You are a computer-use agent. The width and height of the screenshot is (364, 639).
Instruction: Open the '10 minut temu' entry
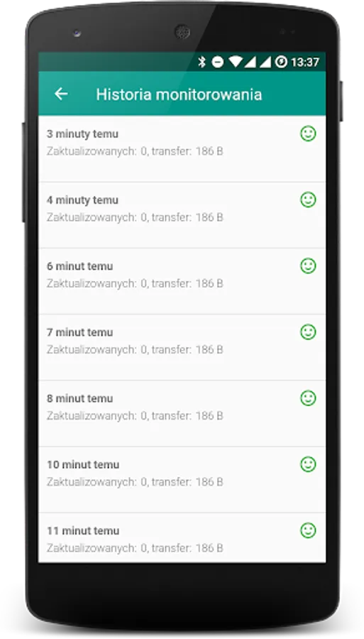point(182,480)
